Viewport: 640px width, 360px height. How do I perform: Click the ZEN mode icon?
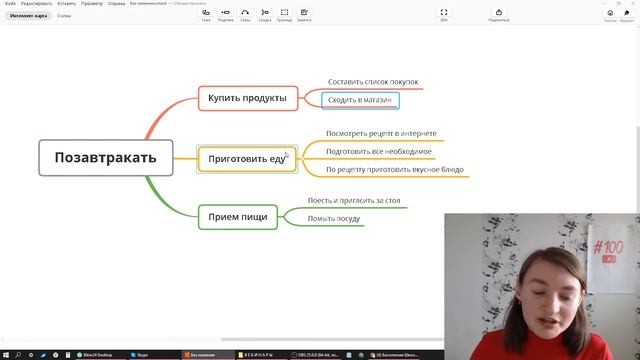[x=444, y=12]
